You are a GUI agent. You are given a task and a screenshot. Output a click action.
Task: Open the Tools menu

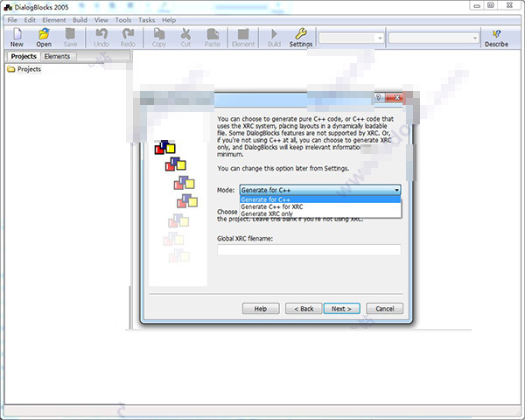coord(123,20)
